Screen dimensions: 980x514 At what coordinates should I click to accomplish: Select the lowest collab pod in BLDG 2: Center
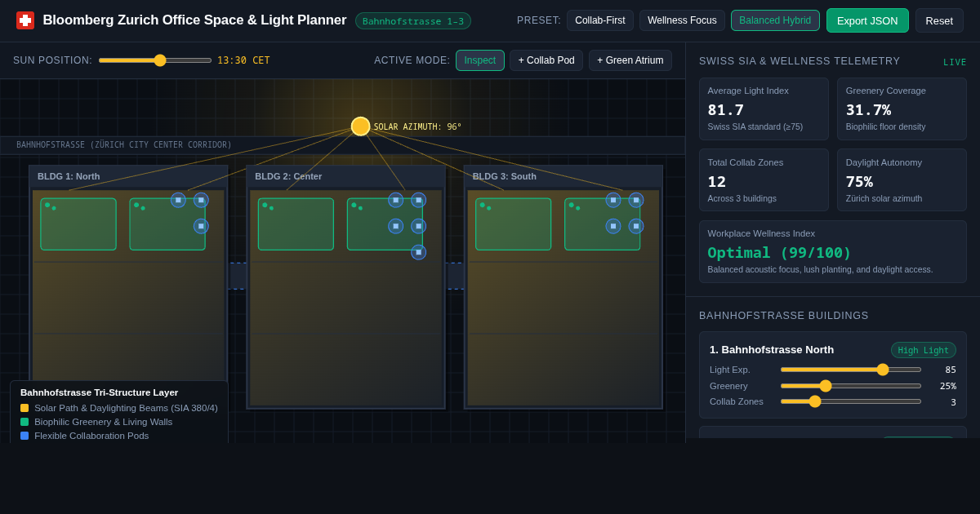click(x=419, y=252)
